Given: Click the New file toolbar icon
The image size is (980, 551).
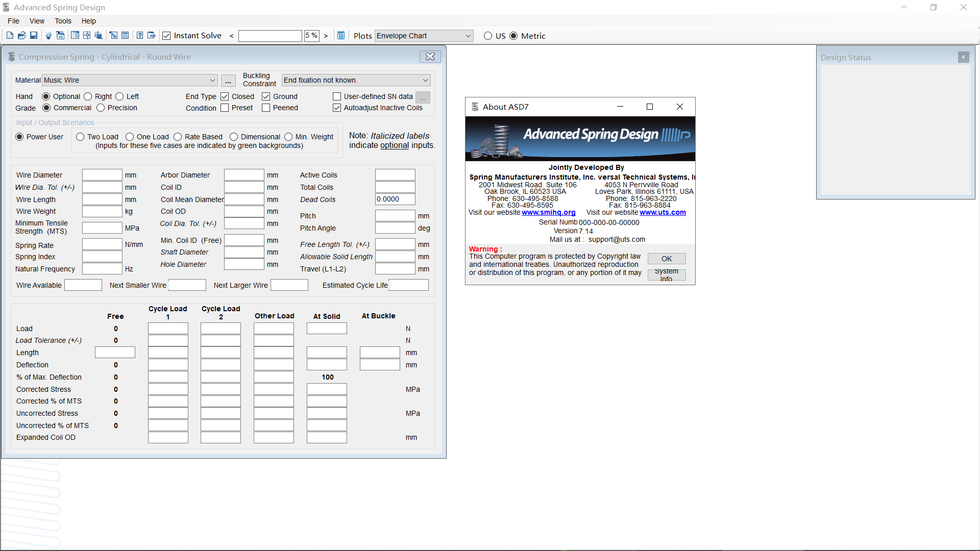Looking at the screenshot, I should [x=10, y=36].
